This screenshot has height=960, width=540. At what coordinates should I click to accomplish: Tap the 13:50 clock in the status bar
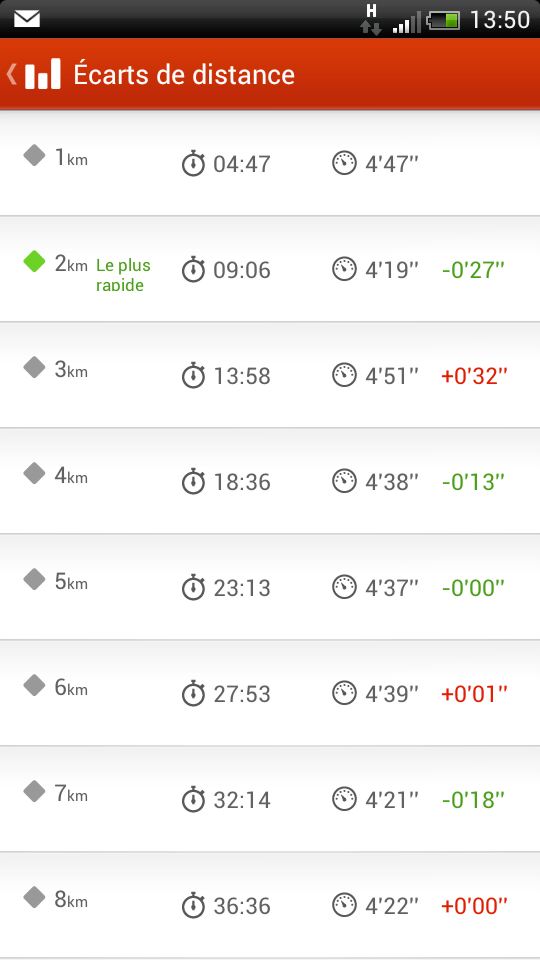(500, 20)
